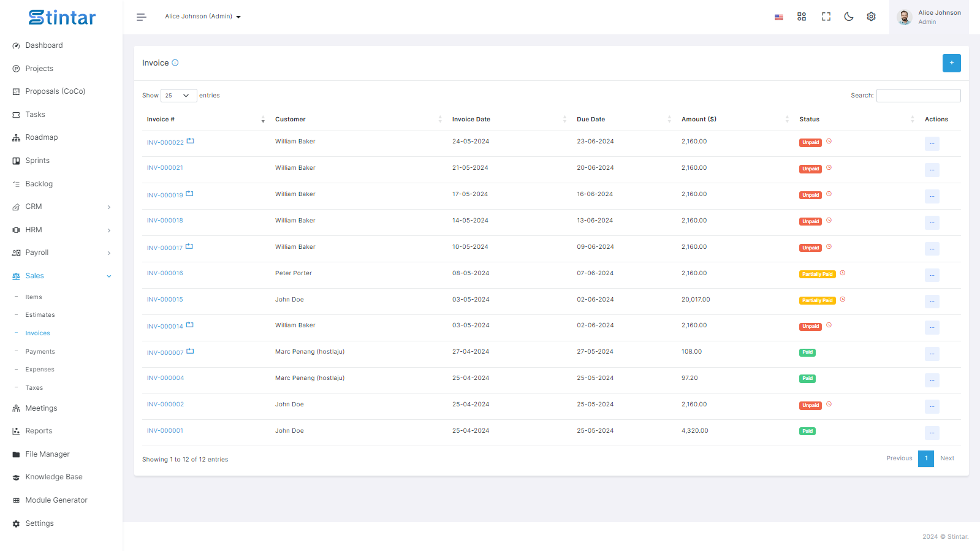Sort table by Customer column
This screenshot has width=980, height=551.
pyautogui.click(x=359, y=120)
